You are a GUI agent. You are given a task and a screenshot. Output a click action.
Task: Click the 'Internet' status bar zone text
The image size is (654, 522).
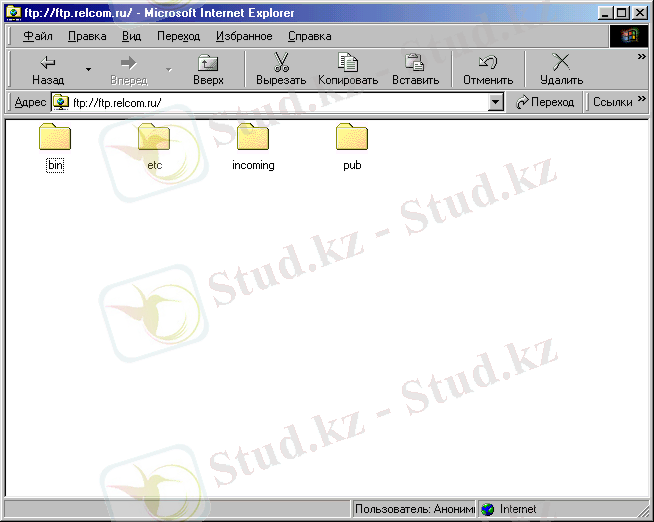(x=518, y=509)
